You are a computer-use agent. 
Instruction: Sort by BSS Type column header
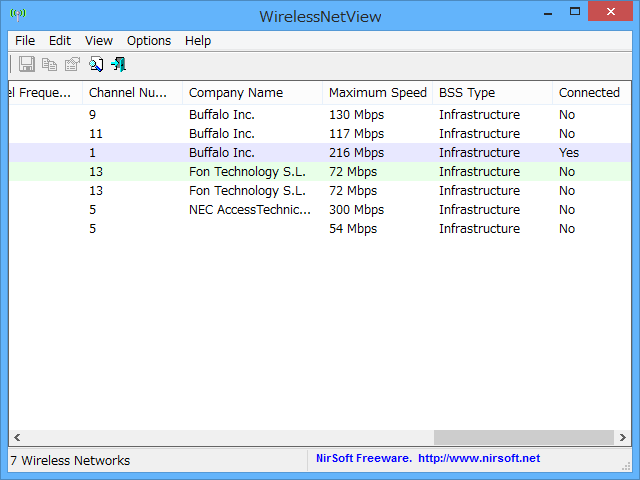tap(467, 93)
